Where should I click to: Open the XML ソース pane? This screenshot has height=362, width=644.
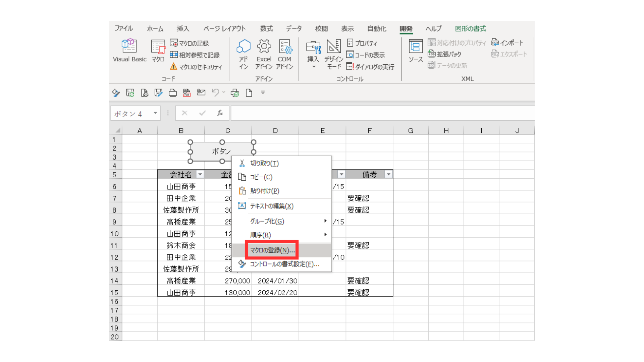click(416, 51)
